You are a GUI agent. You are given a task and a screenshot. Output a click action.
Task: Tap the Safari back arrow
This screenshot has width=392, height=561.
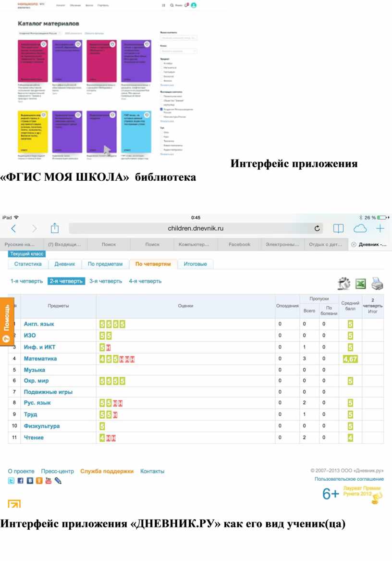pos(13,228)
